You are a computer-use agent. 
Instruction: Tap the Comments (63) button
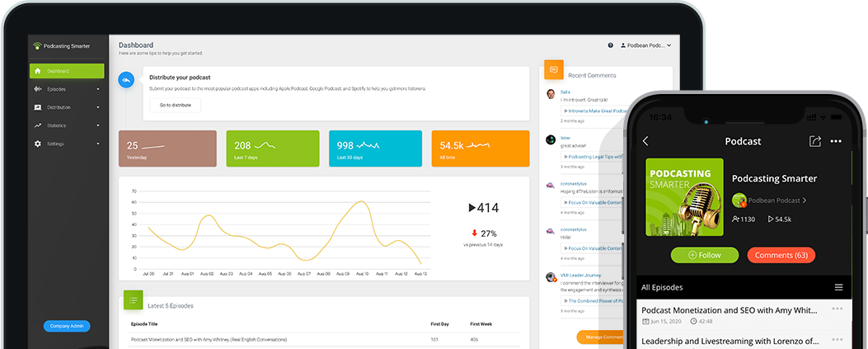click(781, 255)
